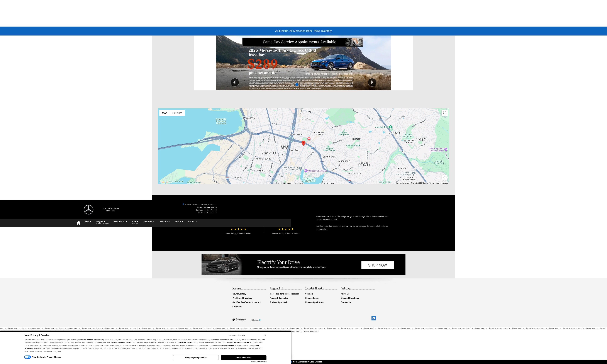This screenshot has width=607, height=364.
Task: Open the Facebook icon in footer
Action: [373, 318]
